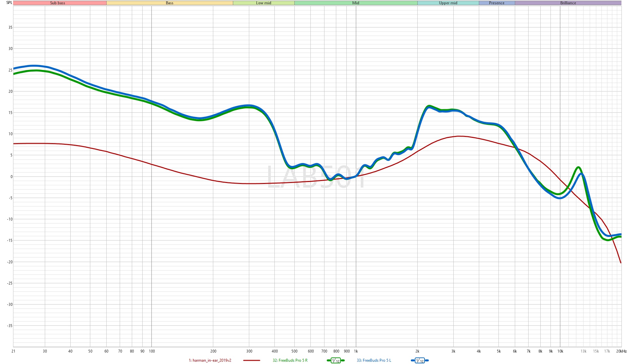Image resolution: width=628 pixels, height=364 pixels.
Task: Toggle the FreeBuds Pro 5 L trace
Action: [374, 360]
